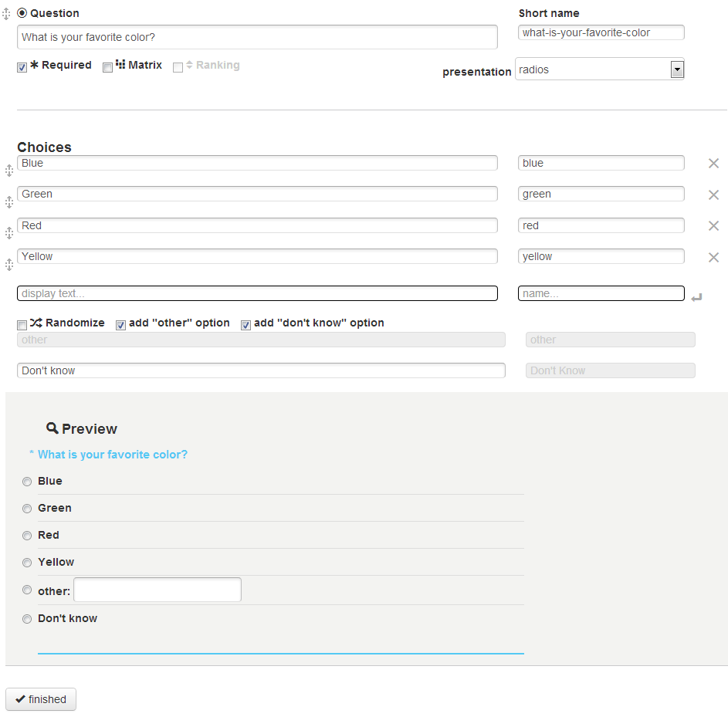Click the Ranking sort arrows icon
The image size is (728, 717).
(x=189, y=65)
